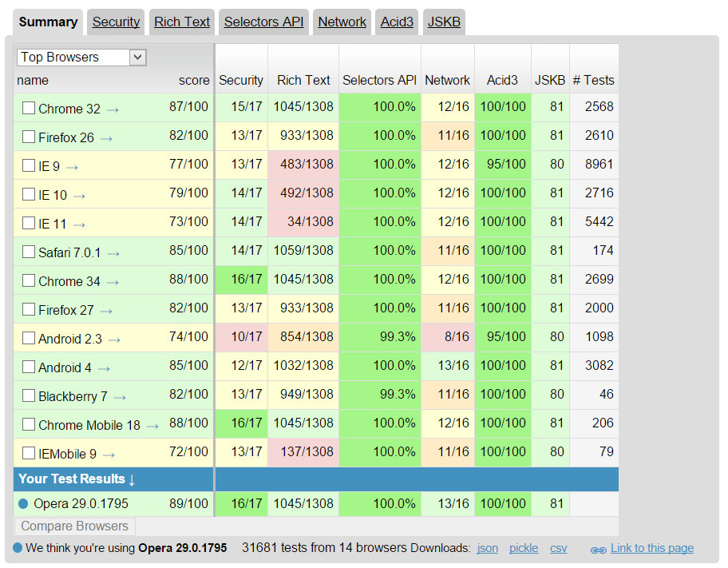Click the arrow icon next to IEMobile 9

pos(109,455)
